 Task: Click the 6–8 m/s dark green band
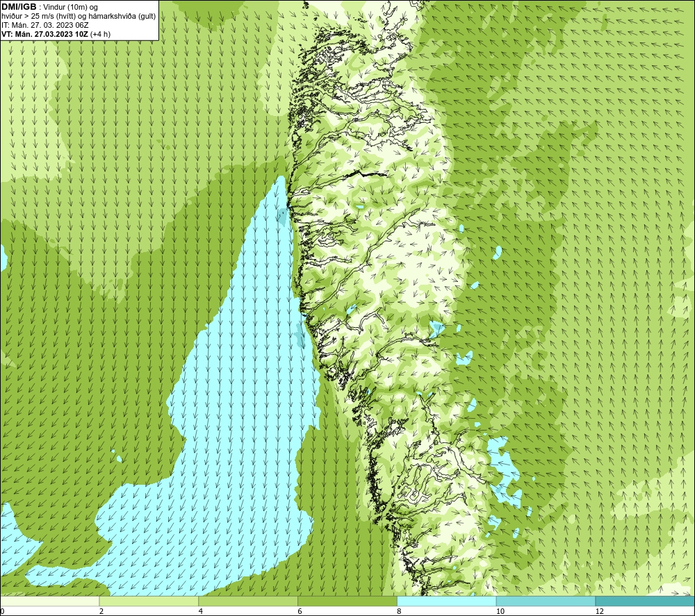(347, 601)
